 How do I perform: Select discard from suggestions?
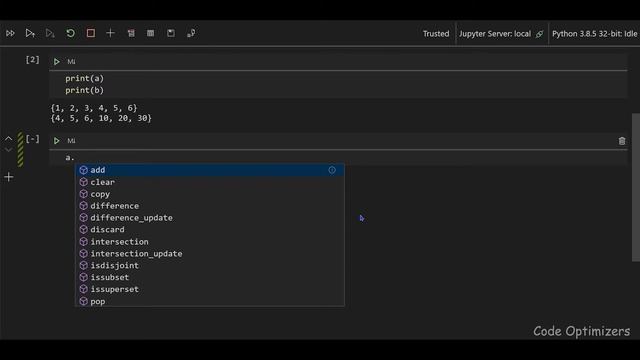coord(210,229)
